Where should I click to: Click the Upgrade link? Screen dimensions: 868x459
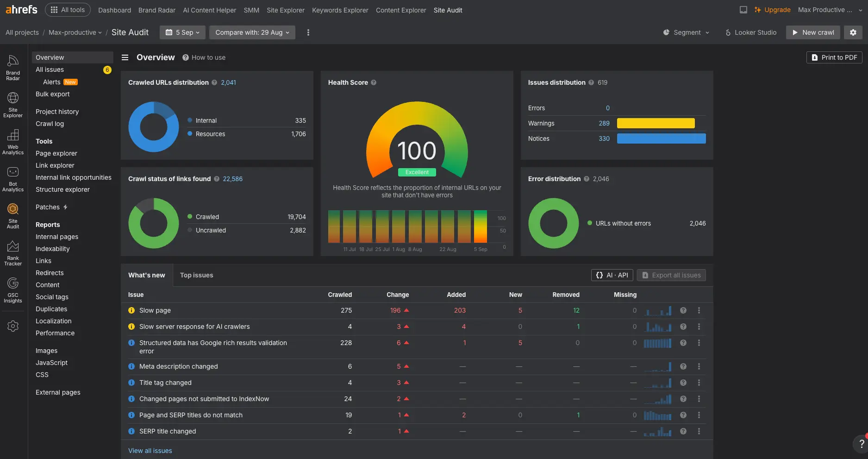[x=773, y=10]
